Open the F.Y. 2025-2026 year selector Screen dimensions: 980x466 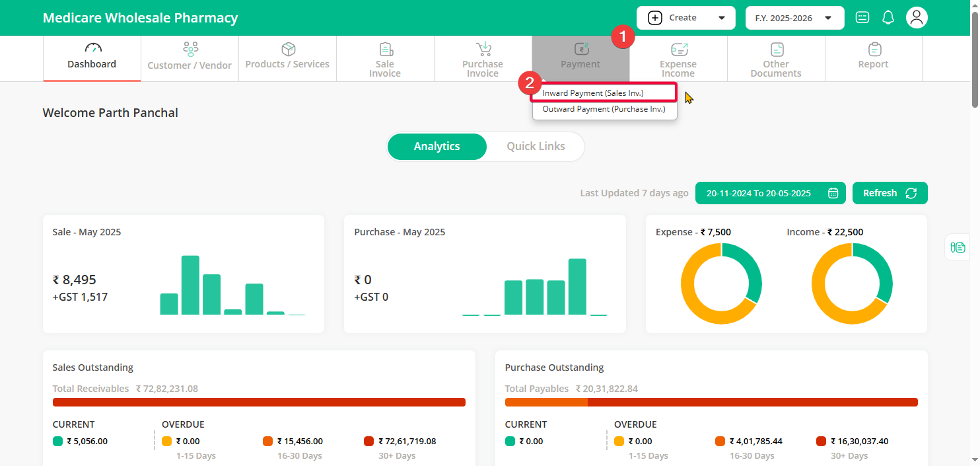point(794,18)
